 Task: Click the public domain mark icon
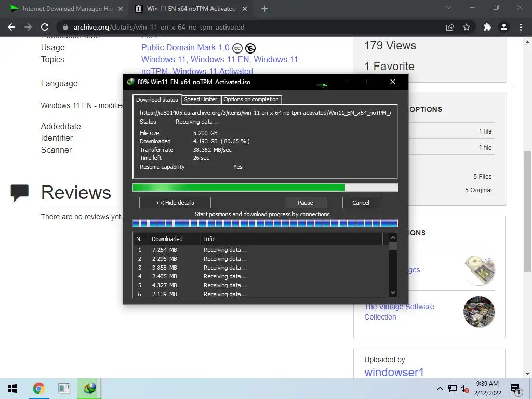pos(250,48)
